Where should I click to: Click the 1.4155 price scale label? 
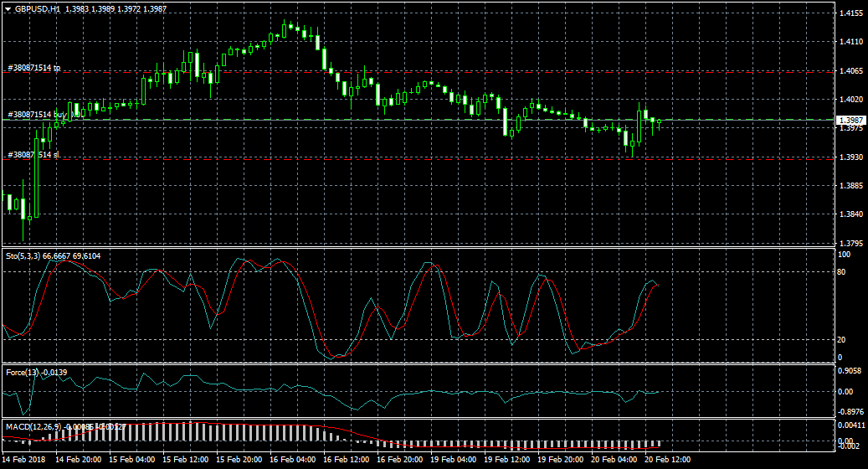850,13
